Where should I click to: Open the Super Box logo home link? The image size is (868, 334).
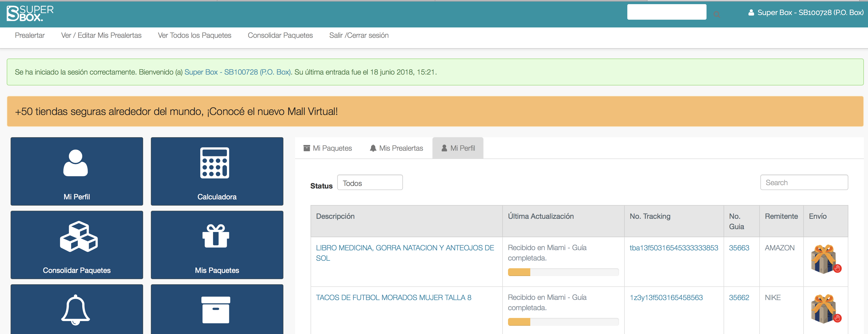click(x=30, y=13)
